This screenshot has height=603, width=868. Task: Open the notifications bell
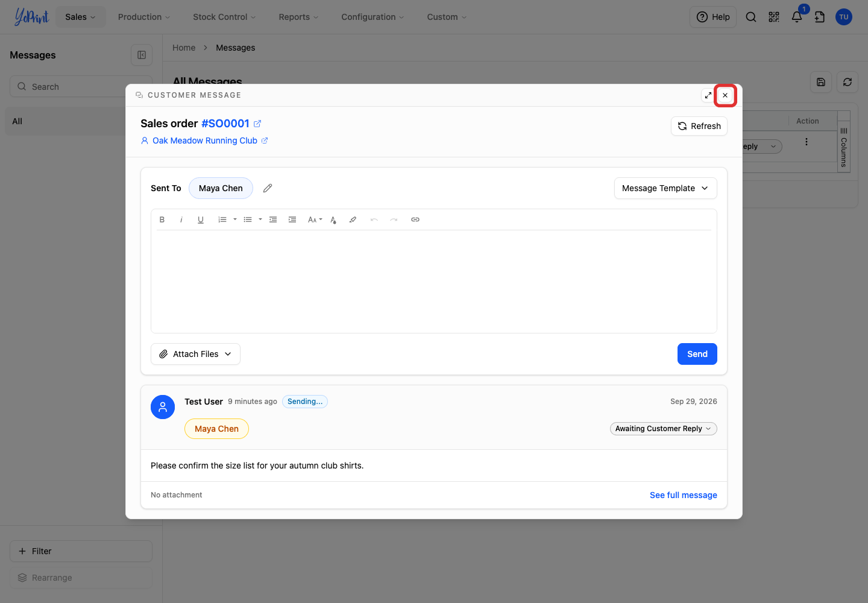(797, 17)
